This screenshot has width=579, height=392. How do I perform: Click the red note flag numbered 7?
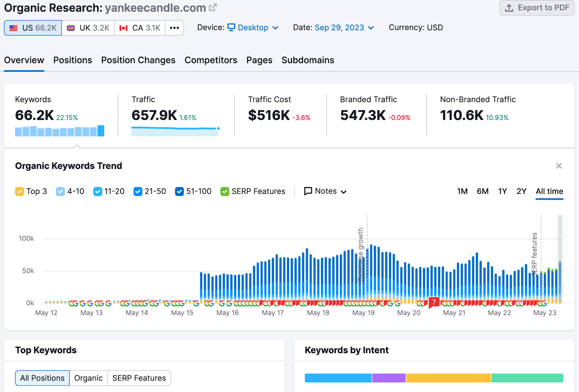click(x=434, y=302)
